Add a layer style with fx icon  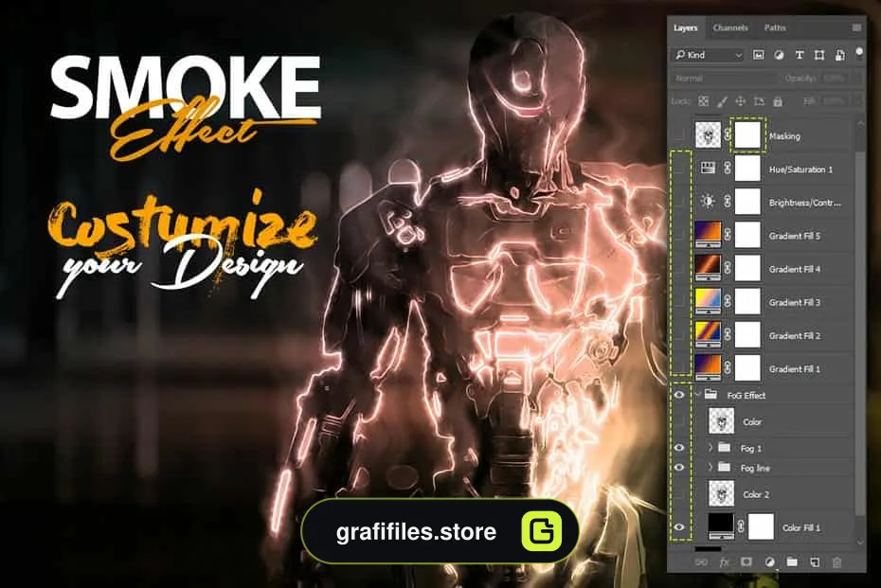(725, 562)
